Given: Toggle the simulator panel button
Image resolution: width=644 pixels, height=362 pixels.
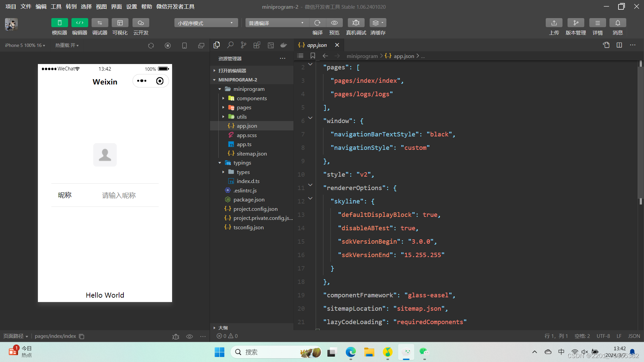Looking at the screenshot, I should point(59,23).
